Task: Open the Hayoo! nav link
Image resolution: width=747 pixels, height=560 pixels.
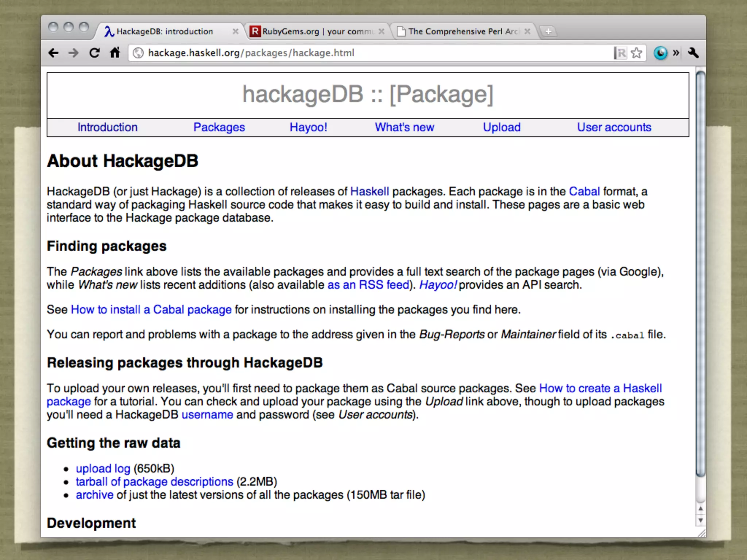Action: click(308, 127)
